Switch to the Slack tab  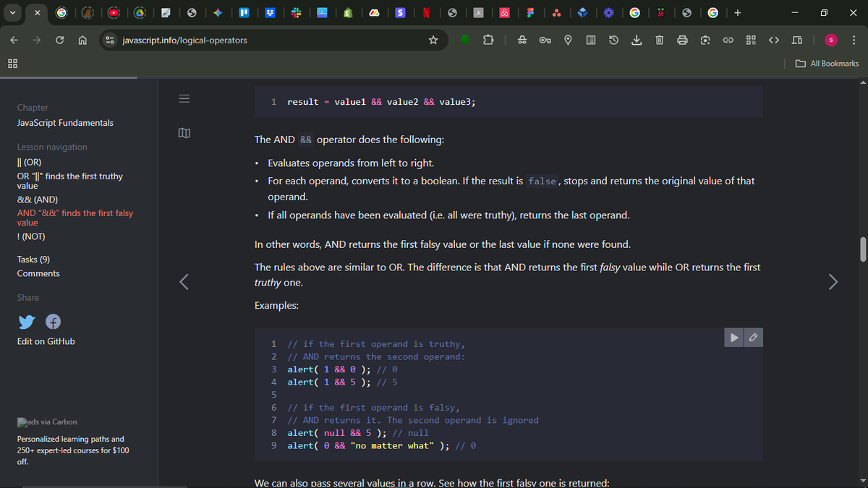point(296,12)
